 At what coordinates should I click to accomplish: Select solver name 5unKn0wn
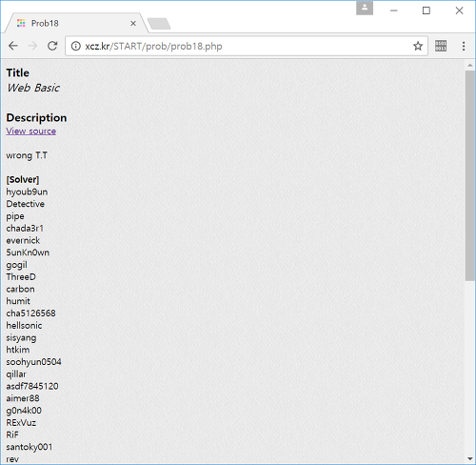tap(28, 253)
